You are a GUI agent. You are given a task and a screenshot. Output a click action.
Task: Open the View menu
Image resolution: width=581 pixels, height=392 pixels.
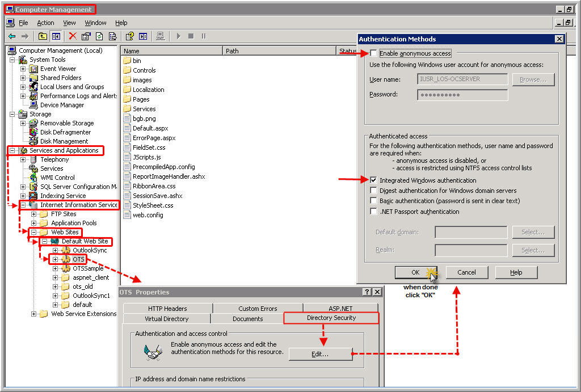69,23
